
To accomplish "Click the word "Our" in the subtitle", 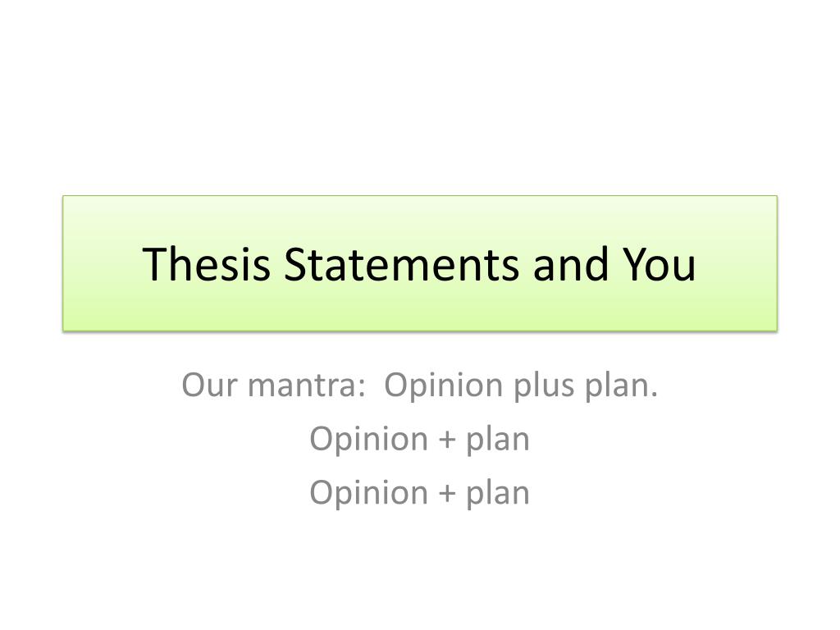I will (x=209, y=385).
